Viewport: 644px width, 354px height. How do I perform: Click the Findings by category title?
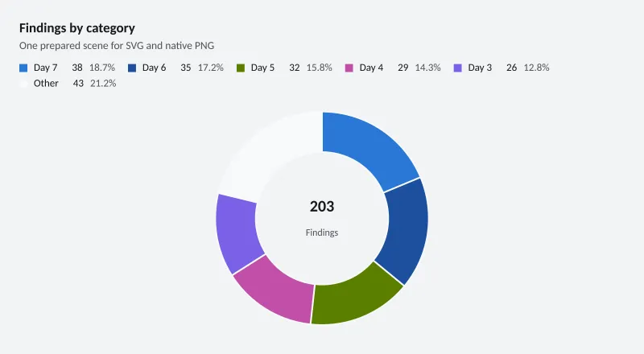(77, 28)
